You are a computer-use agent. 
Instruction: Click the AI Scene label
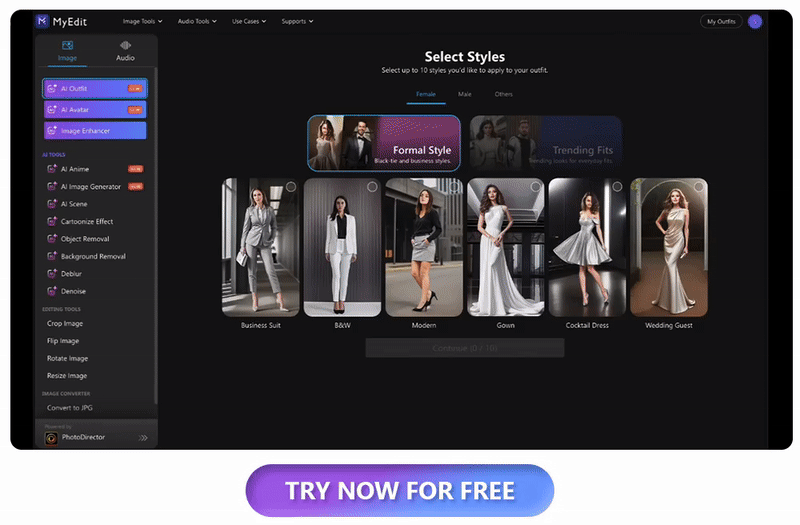point(74,204)
